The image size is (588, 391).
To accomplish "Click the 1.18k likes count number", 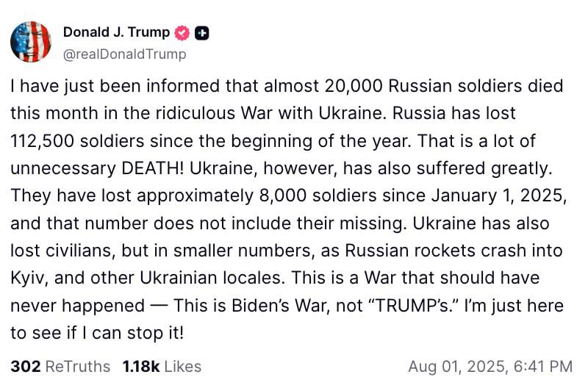I will (139, 366).
